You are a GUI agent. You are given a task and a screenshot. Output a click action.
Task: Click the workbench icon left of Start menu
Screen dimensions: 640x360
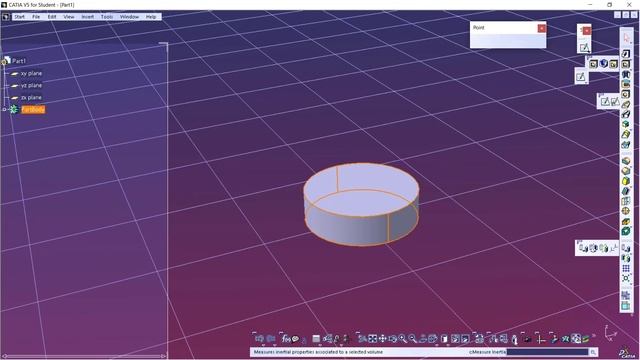point(6,17)
